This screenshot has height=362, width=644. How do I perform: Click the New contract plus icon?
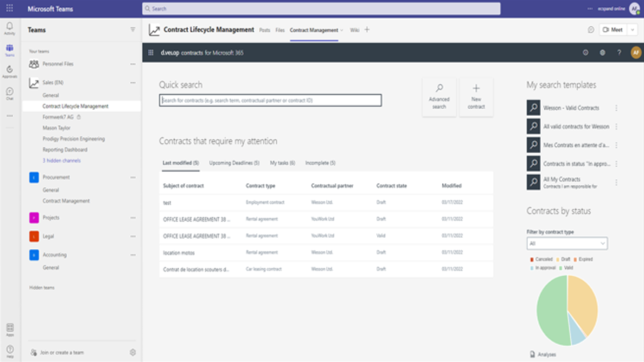tap(476, 89)
